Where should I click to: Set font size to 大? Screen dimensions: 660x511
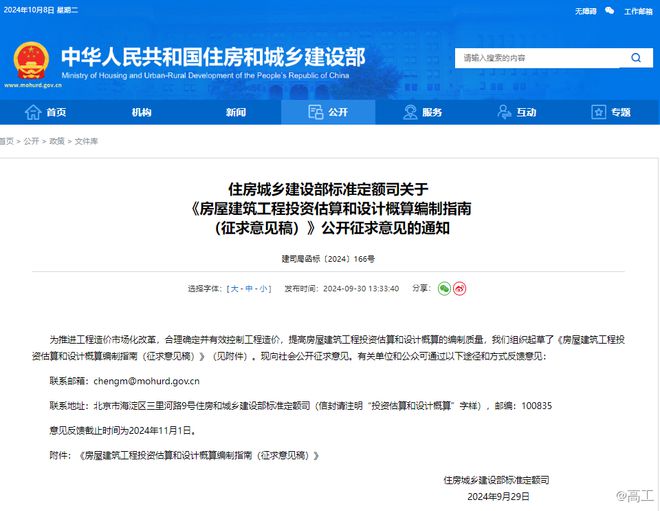[234, 288]
